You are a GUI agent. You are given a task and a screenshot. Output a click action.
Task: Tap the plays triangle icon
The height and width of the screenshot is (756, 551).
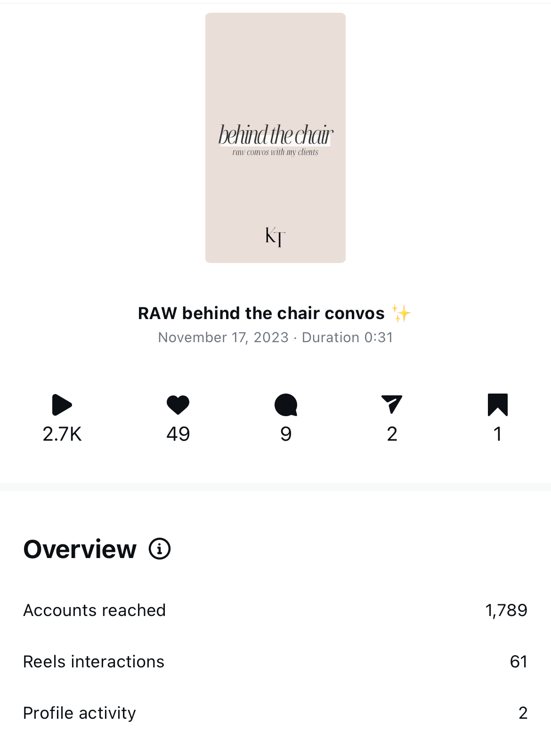pos(62,405)
